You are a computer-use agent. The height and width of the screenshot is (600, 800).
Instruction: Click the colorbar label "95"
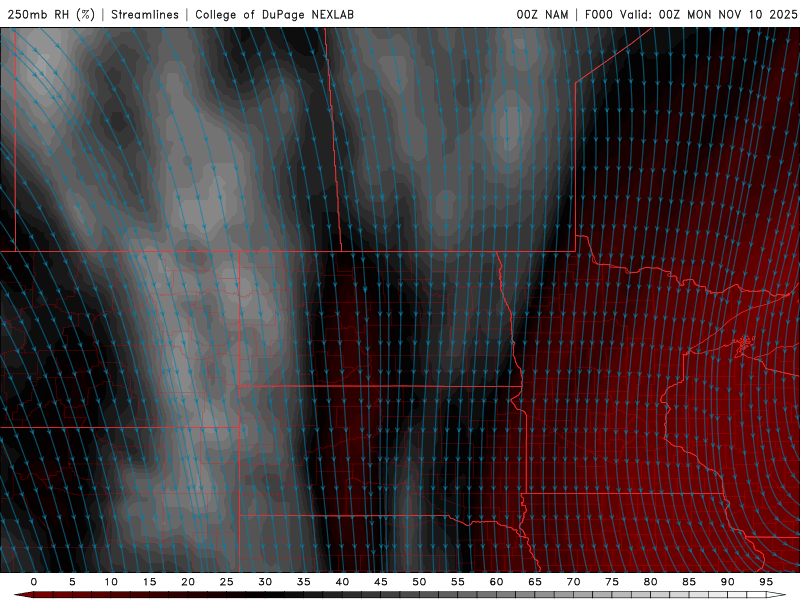pos(766,582)
